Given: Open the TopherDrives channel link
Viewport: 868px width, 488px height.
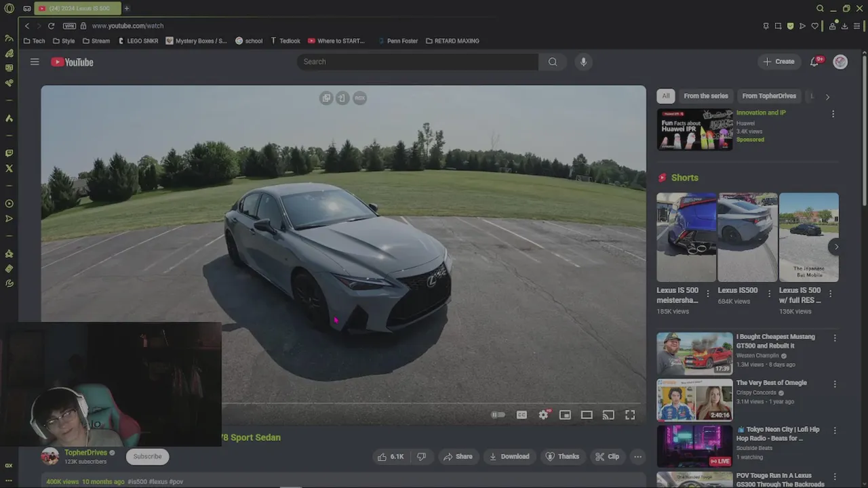Looking at the screenshot, I should 85,453.
